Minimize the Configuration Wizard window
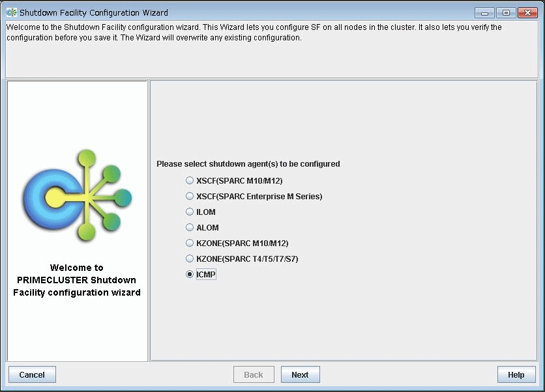This screenshot has width=545, height=392. click(484, 13)
